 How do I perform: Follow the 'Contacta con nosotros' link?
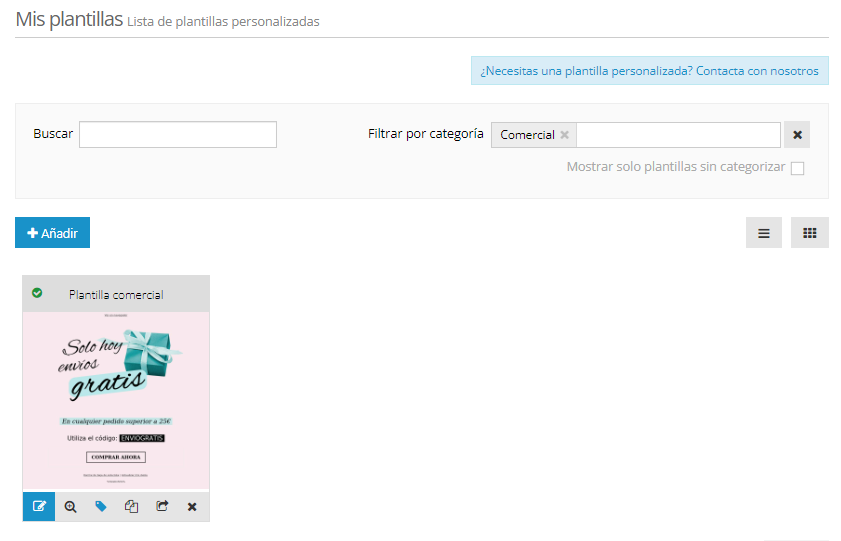coord(756,71)
